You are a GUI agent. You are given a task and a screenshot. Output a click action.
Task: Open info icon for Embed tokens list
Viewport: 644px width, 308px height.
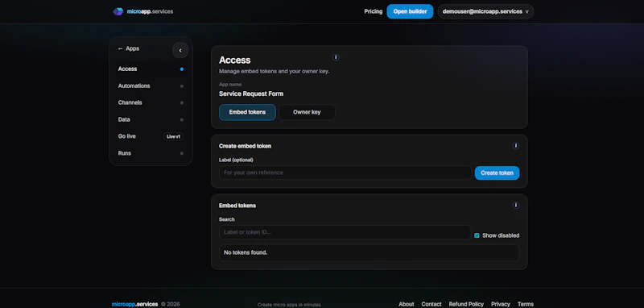tap(516, 205)
